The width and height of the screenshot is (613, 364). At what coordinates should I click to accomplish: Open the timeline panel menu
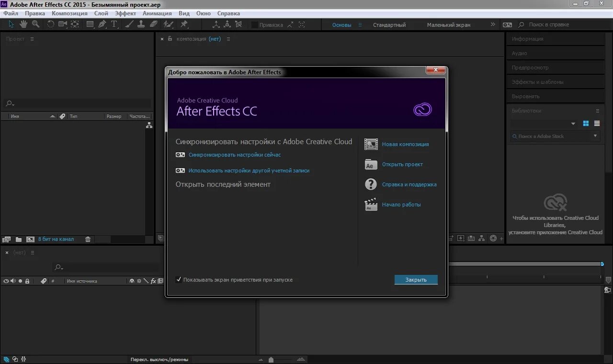click(x=33, y=252)
